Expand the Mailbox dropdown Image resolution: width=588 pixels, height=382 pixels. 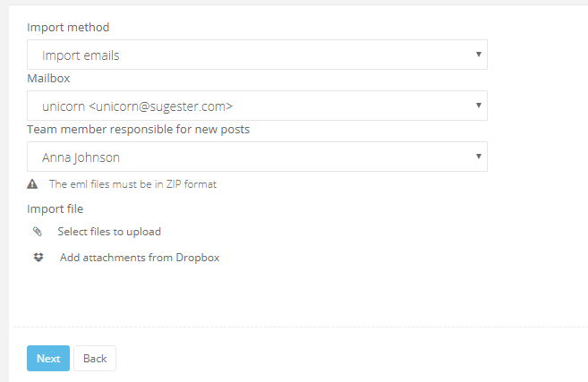257,106
